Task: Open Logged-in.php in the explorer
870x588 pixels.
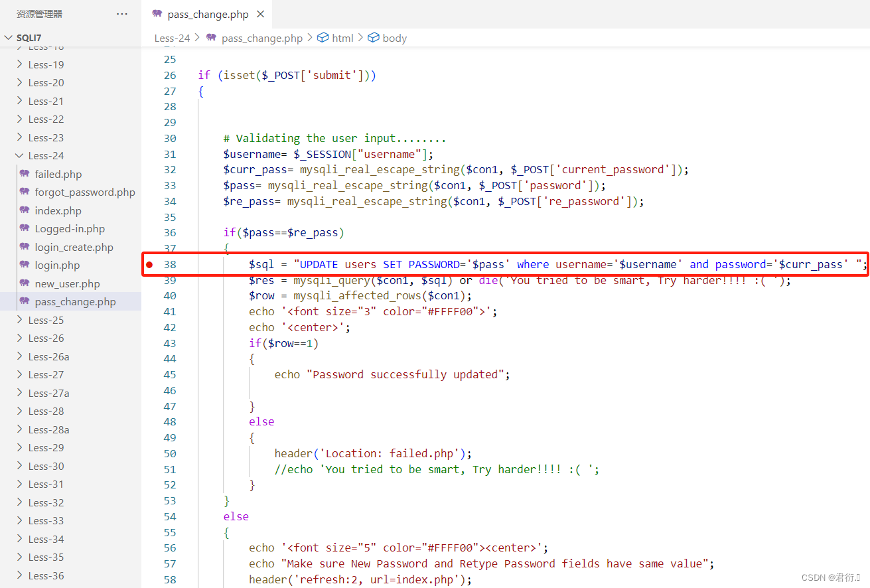Action: (70, 229)
